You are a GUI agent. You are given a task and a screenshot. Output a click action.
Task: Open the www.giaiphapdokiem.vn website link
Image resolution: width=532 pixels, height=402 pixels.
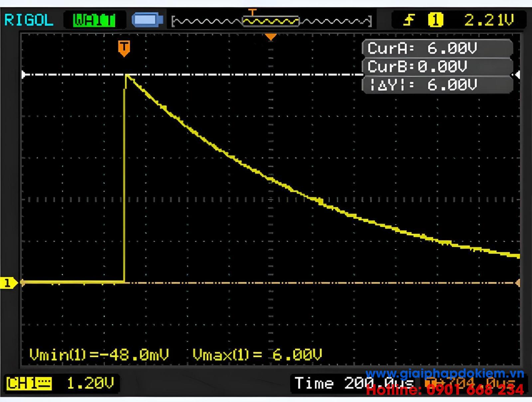tap(445, 373)
